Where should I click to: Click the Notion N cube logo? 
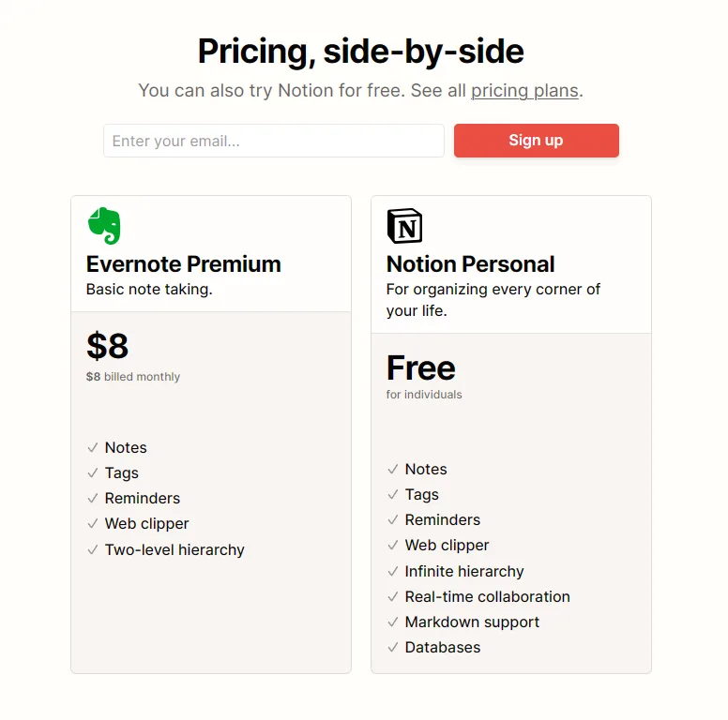(x=404, y=226)
